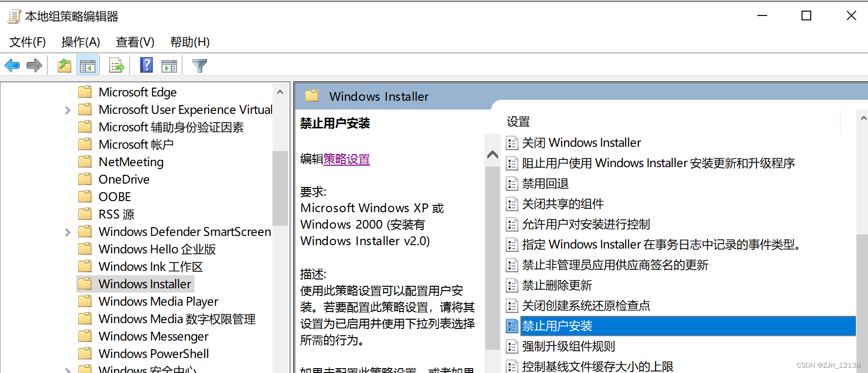This screenshot has width=868, height=373.
Task: Open the 查看(V) menu
Action: click(x=135, y=42)
